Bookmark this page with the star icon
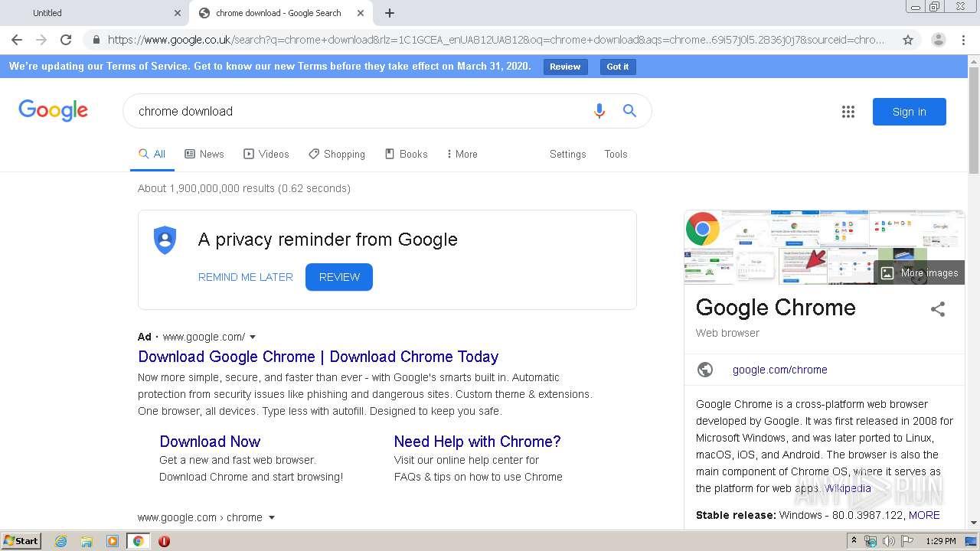The height and width of the screenshot is (551, 980). (x=908, y=40)
